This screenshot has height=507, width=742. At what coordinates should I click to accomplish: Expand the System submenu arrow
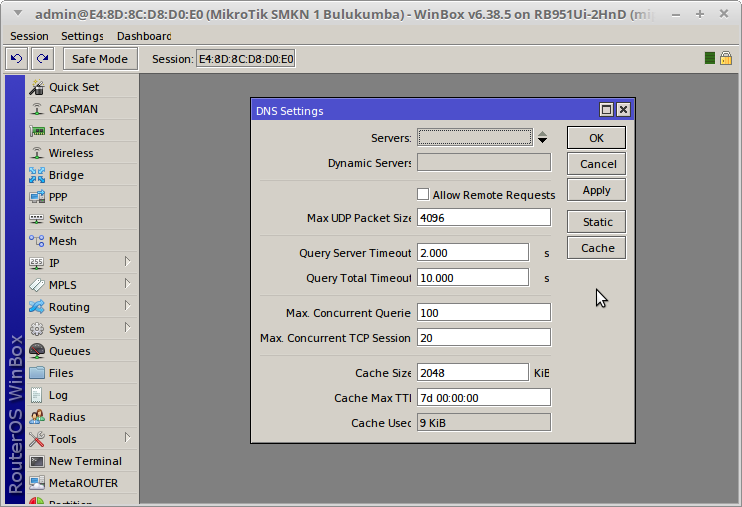pos(127,328)
